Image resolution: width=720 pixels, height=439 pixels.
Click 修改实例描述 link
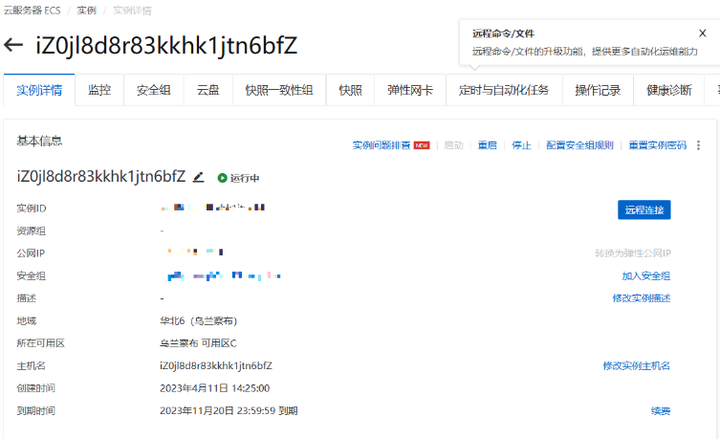641,298
